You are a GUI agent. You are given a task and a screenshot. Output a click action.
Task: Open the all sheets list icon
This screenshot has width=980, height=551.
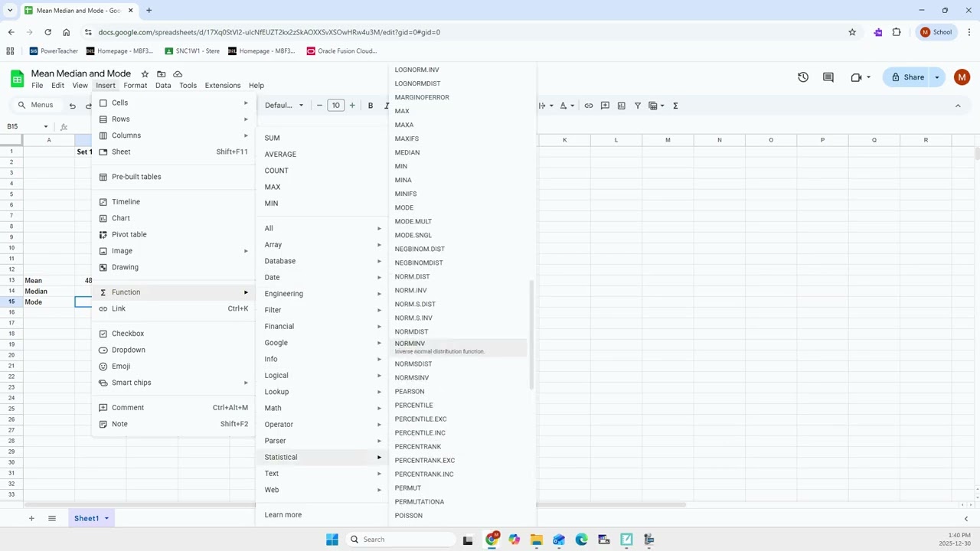(x=52, y=518)
